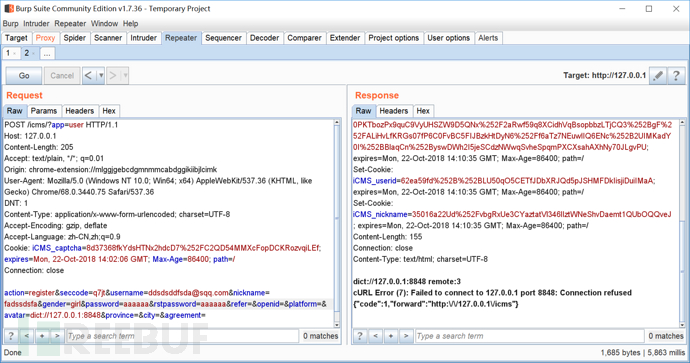Open the Repeater menu in menu bar
690x363 pixels.
point(70,24)
